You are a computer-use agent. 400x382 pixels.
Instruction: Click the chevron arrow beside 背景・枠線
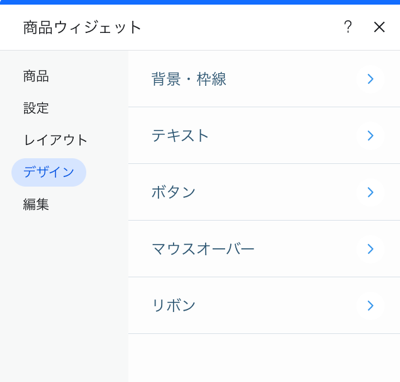(370, 79)
